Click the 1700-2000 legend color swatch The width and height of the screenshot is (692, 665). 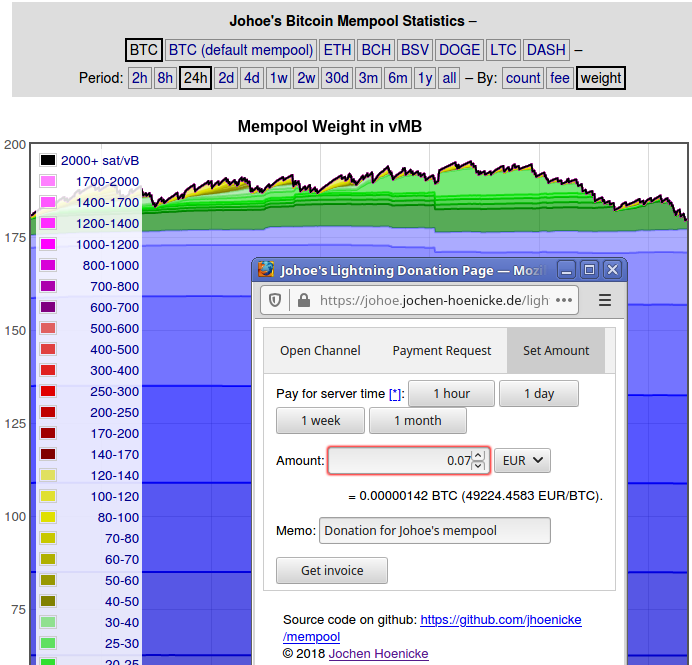(x=48, y=181)
